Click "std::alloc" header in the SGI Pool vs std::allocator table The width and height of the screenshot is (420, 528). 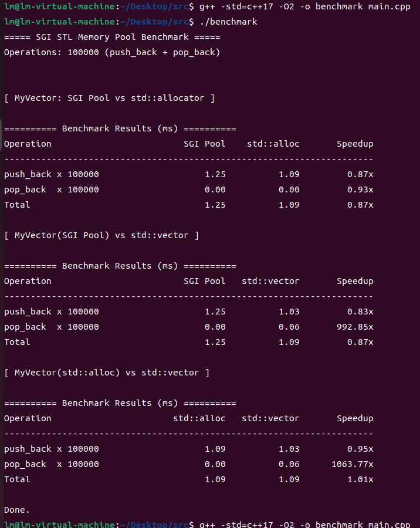pos(273,144)
